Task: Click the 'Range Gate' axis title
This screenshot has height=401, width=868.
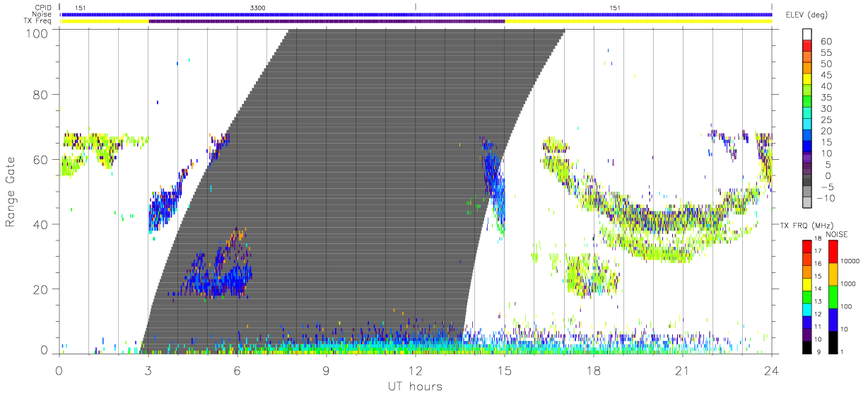Action: click(11, 192)
